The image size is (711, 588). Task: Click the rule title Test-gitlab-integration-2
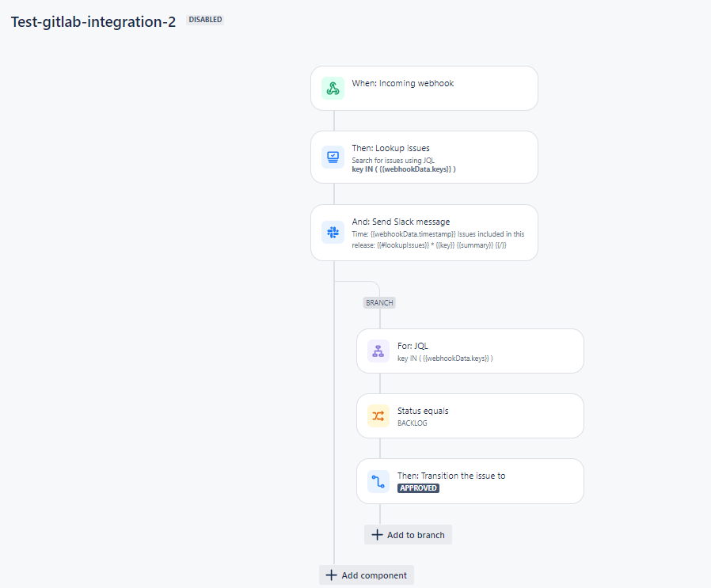pos(93,23)
